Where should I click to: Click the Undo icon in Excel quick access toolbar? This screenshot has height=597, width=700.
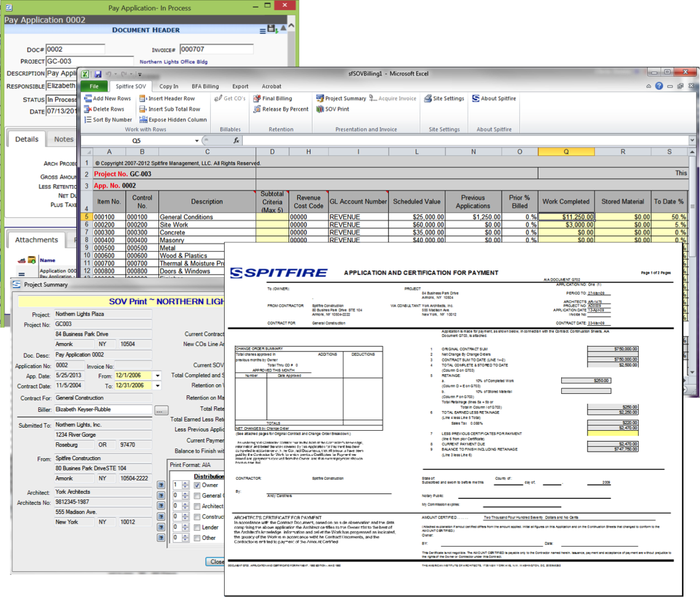pyautogui.click(x=108, y=74)
